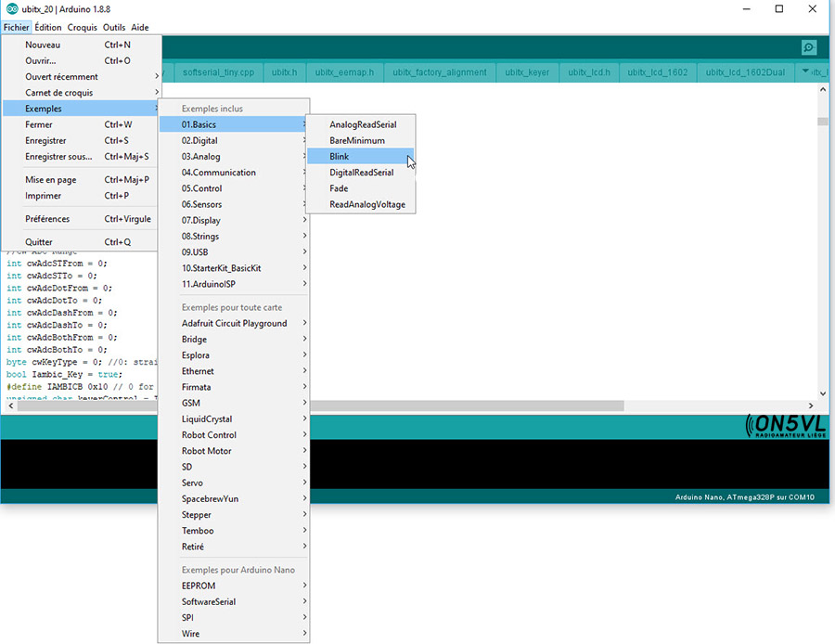Open Bridge library examples
Screen dimensions: 835x644
tap(233, 340)
